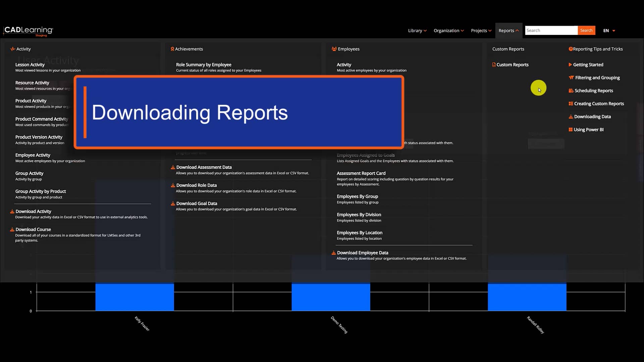Select the download icon next to Download Course

(x=12, y=230)
